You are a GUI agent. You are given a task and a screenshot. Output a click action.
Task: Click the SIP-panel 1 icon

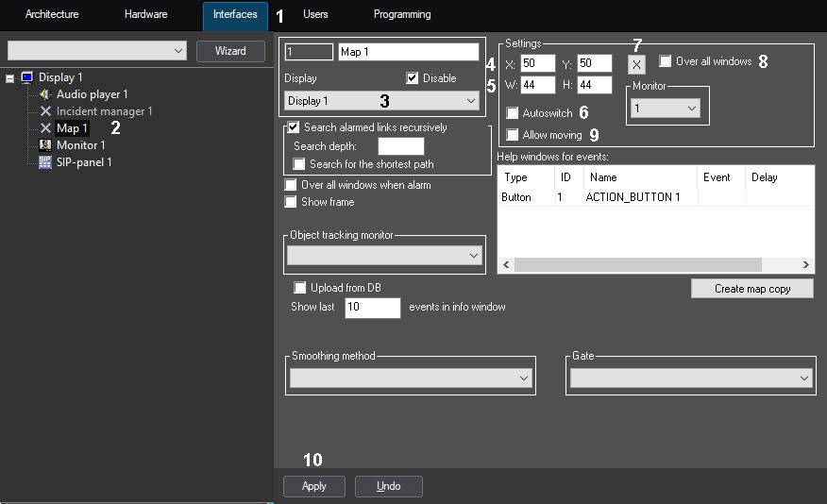(x=45, y=162)
